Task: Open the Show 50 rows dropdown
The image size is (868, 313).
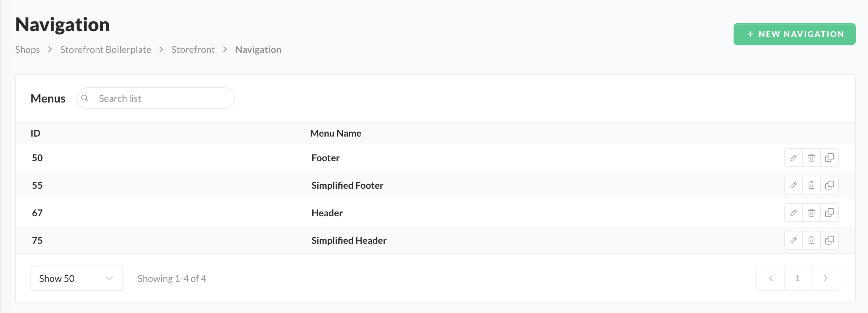Action: pos(76,278)
